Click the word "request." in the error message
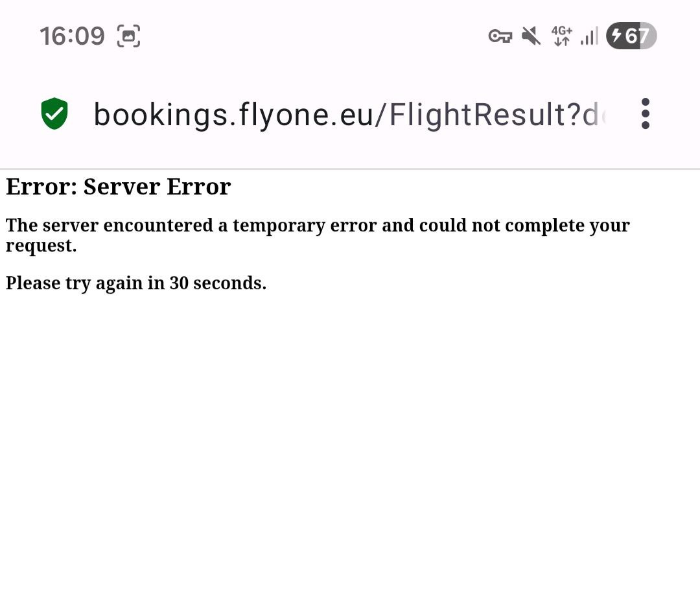Viewport: 700px width, 612px height. 41,246
